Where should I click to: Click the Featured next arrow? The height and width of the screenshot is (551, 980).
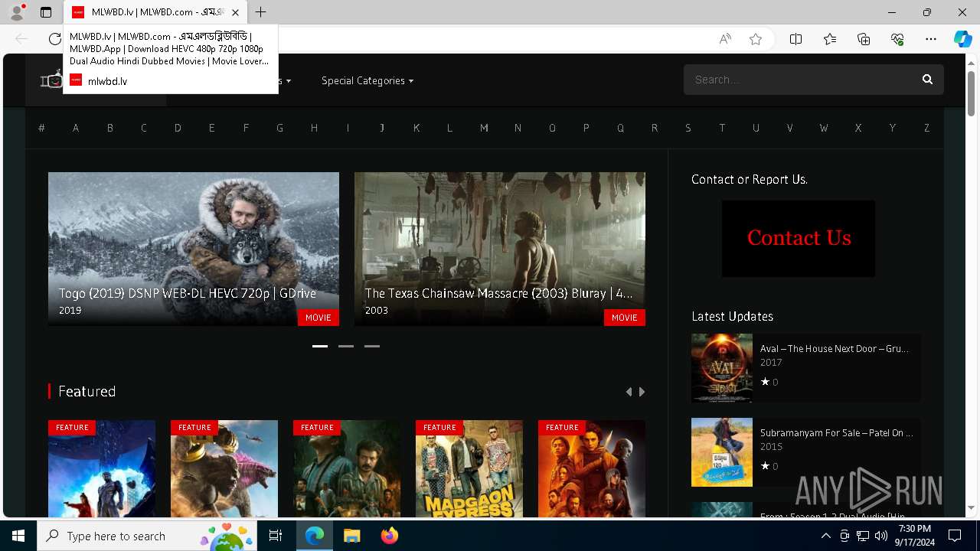[x=642, y=392]
